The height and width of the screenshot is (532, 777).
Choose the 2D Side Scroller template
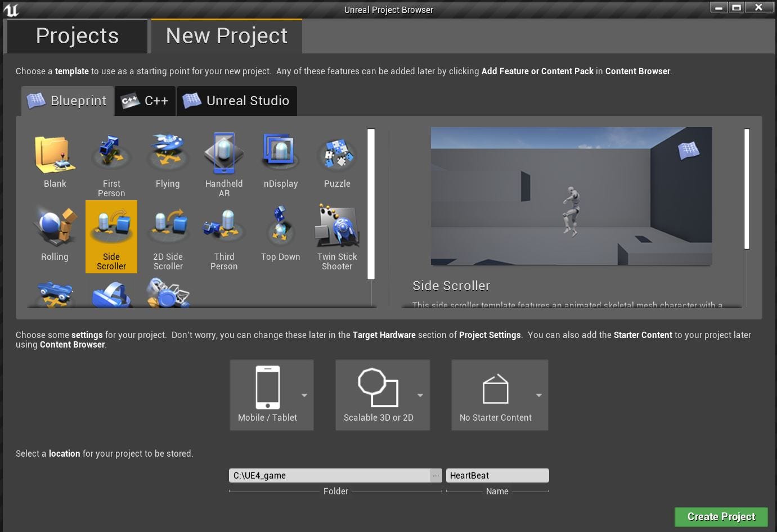click(x=167, y=233)
